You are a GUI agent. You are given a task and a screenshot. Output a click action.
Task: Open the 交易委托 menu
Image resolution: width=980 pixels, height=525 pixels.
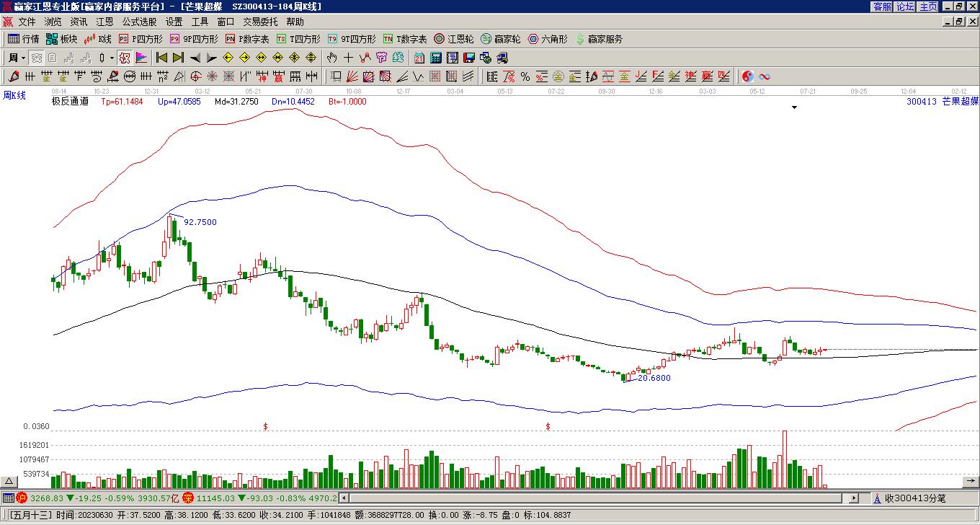click(x=260, y=22)
